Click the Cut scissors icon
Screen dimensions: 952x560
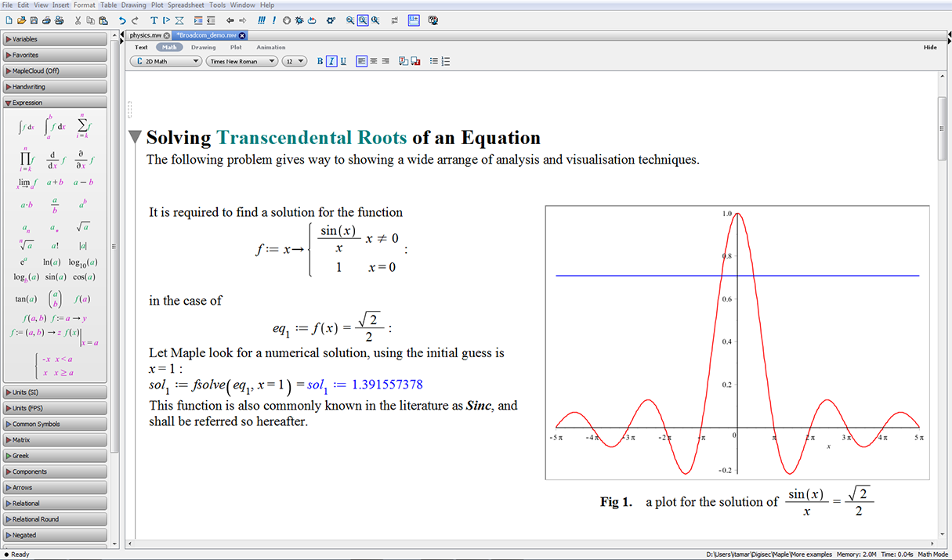(x=78, y=20)
